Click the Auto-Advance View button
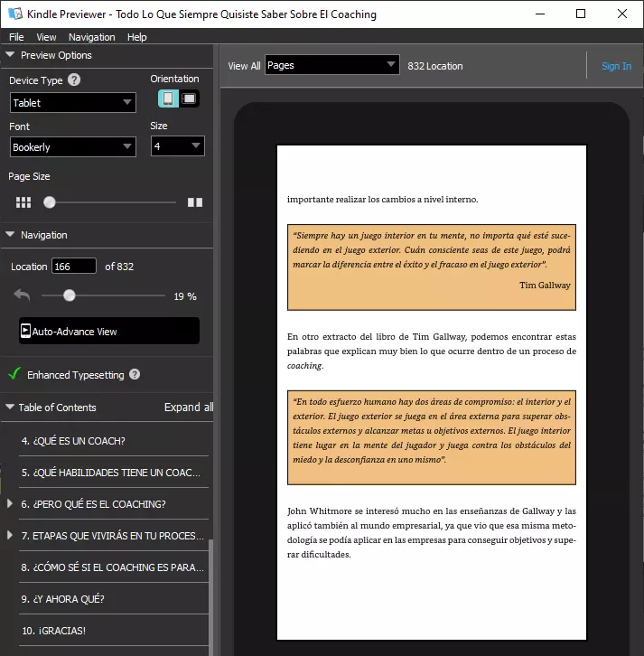644x656 pixels. [109, 331]
